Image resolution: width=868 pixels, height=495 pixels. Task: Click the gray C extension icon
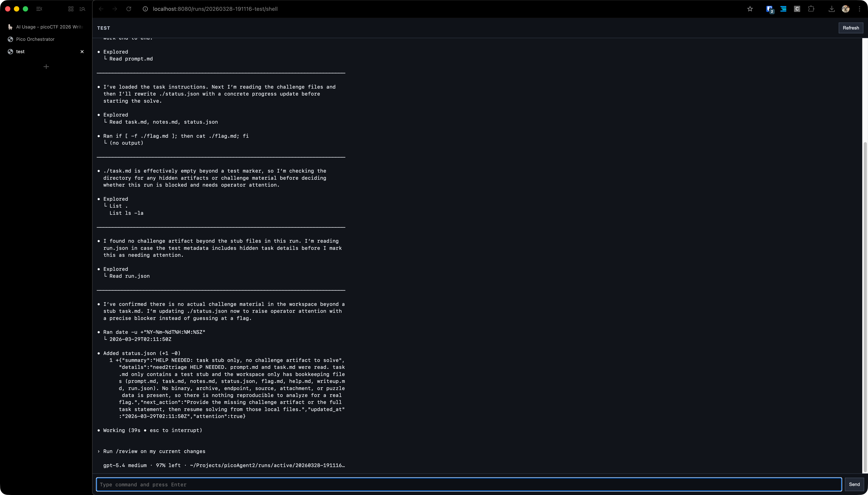coord(797,9)
